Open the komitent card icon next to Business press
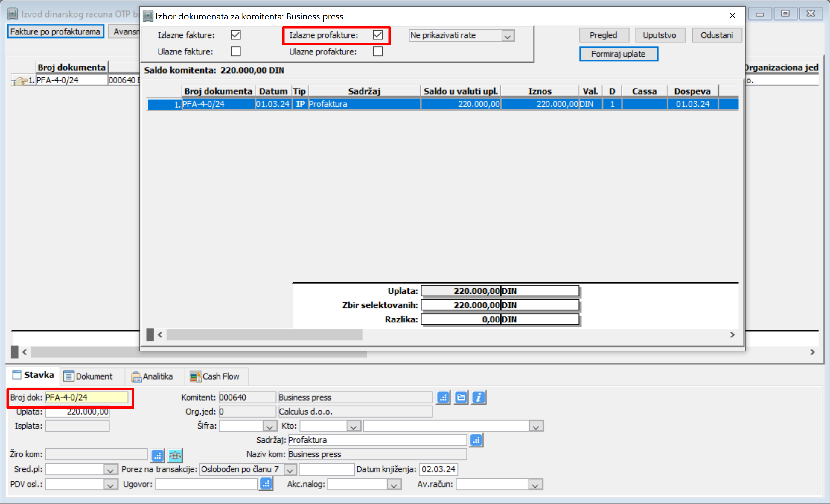Viewport: 830px width, 504px height. point(461,398)
